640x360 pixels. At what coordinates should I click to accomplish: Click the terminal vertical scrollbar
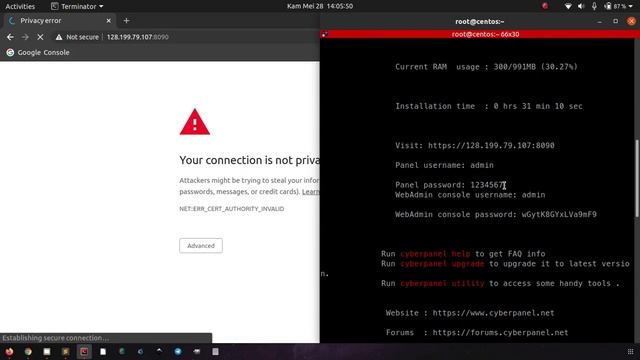pyautogui.click(x=637, y=178)
